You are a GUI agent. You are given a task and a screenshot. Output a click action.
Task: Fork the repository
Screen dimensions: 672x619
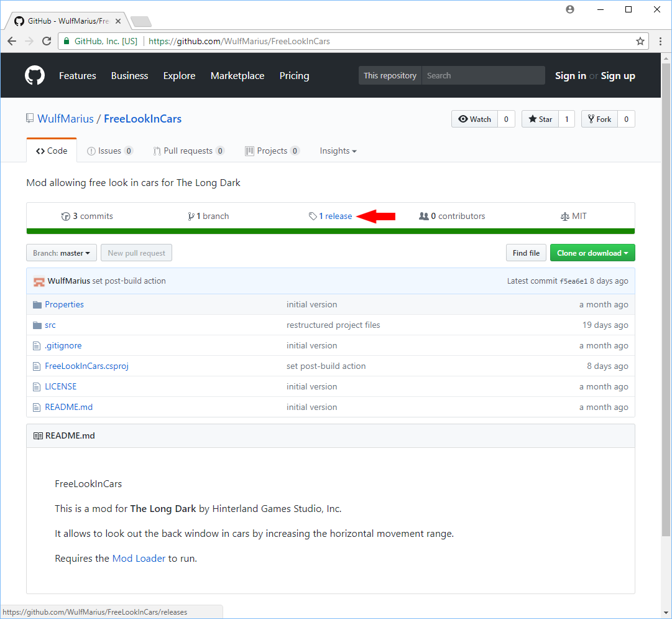pyautogui.click(x=599, y=119)
